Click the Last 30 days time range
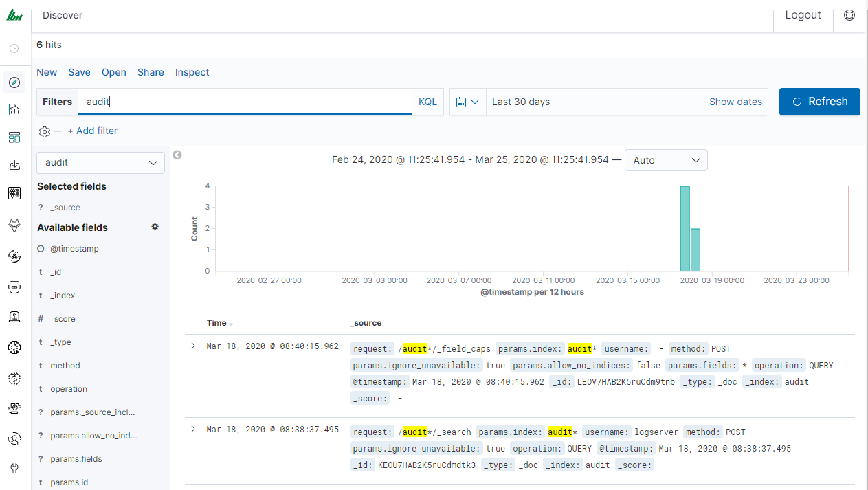 (x=521, y=102)
